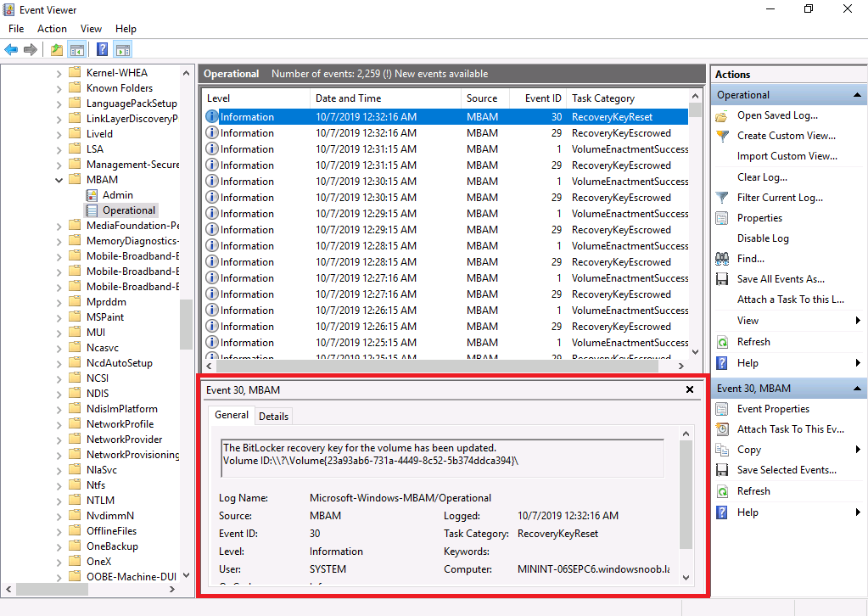Click Refresh under Operational actions
This screenshot has width=868, height=616.
[x=753, y=342]
